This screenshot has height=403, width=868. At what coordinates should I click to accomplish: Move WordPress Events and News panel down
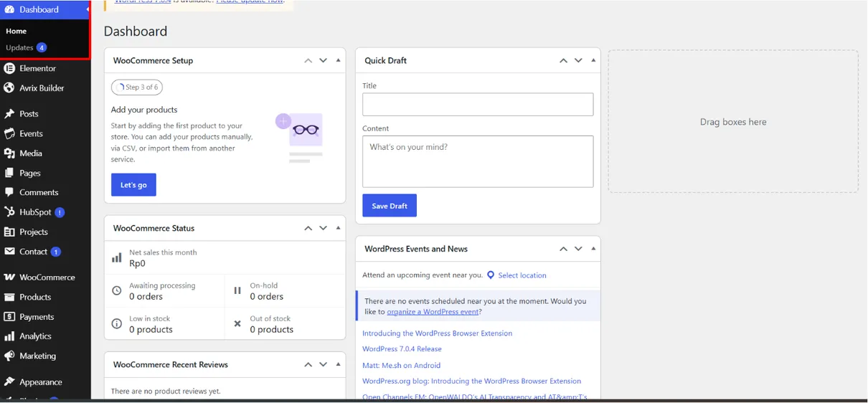[578, 249]
